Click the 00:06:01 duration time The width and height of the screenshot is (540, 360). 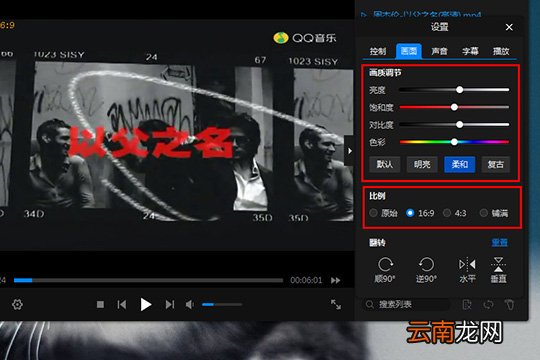(306, 280)
